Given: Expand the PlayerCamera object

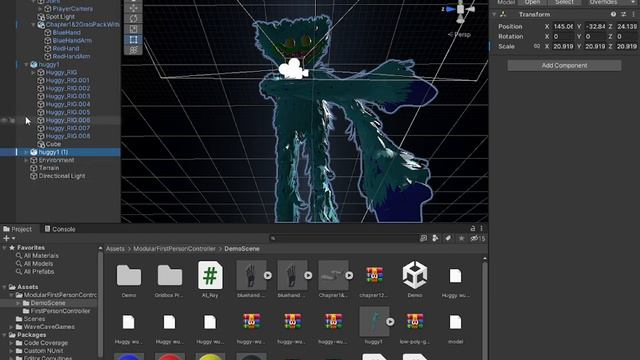Looking at the screenshot, I should tap(40, 9).
